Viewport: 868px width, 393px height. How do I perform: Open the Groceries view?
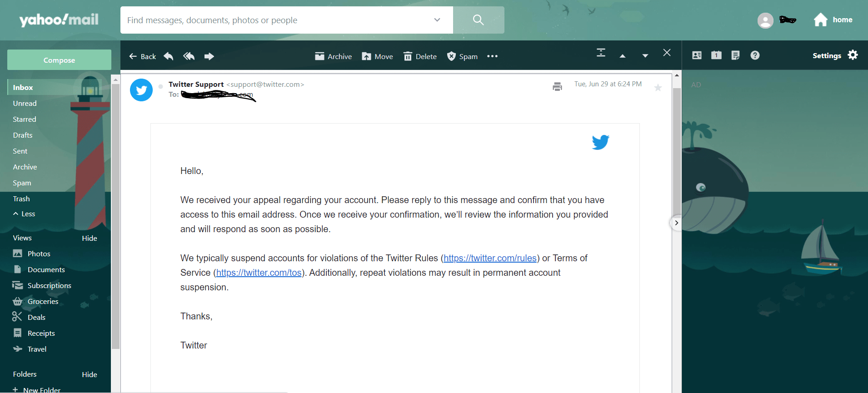36,301
